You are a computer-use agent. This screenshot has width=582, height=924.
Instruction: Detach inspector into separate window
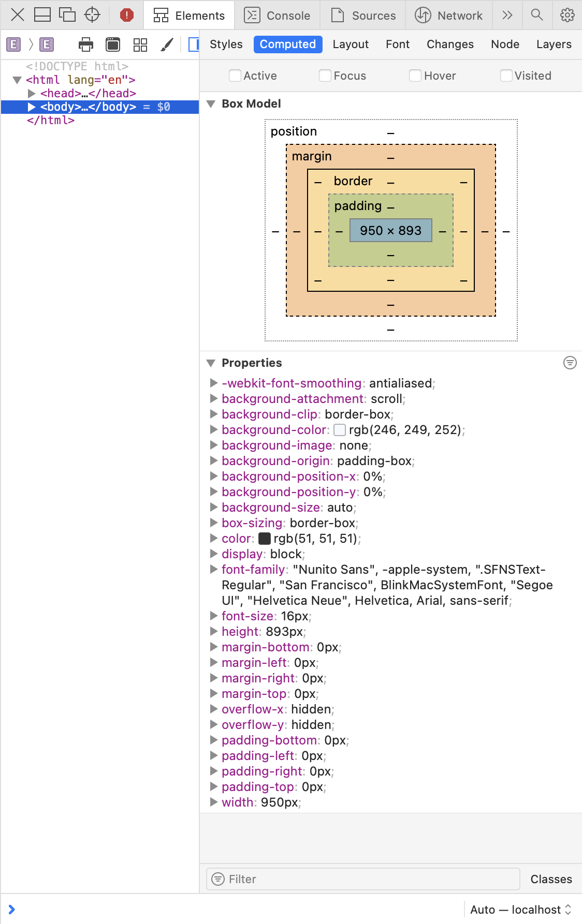click(x=67, y=14)
